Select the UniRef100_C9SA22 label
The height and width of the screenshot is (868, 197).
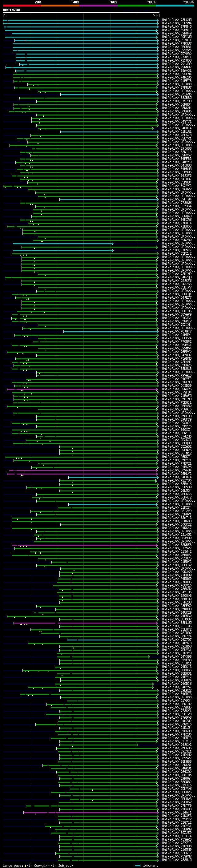pyautogui.click(x=177, y=423)
